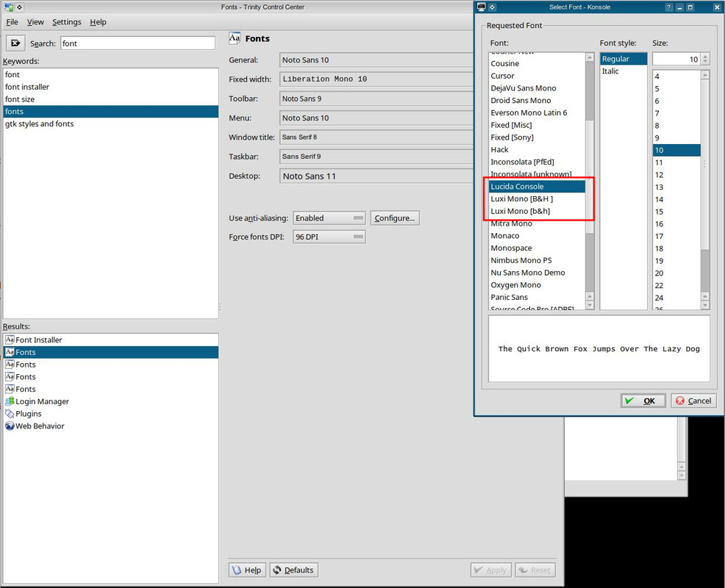Viewport: 725px width, 588px height.
Task: Click the font size input field
Action: (677, 60)
